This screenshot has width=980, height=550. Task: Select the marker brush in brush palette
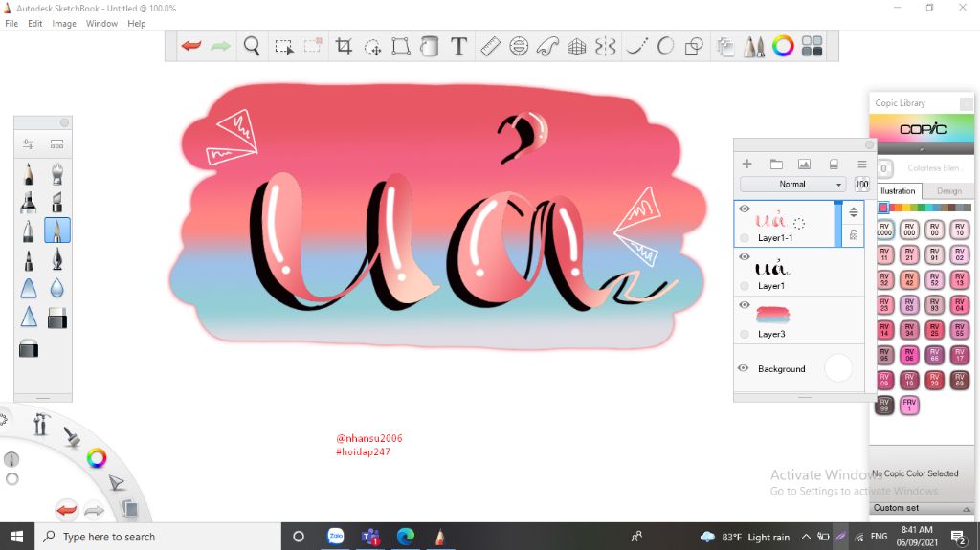(28, 202)
